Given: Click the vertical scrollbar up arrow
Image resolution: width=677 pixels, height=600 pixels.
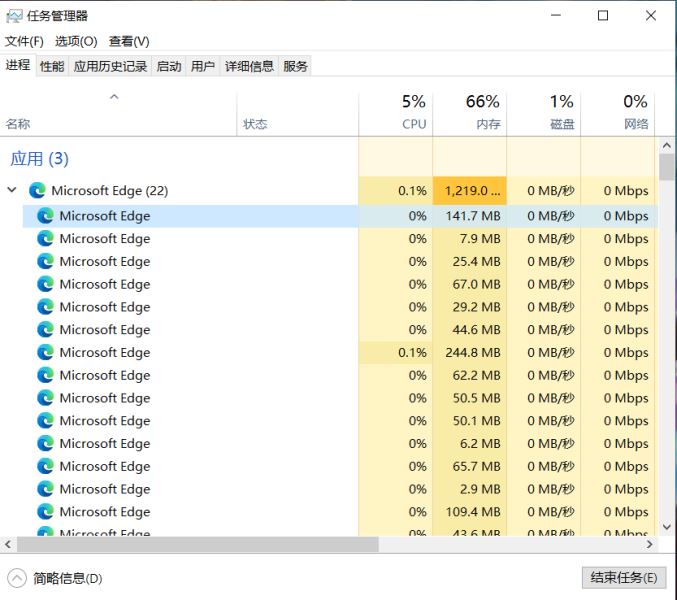Looking at the screenshot, I should click(x=667, y=146).
